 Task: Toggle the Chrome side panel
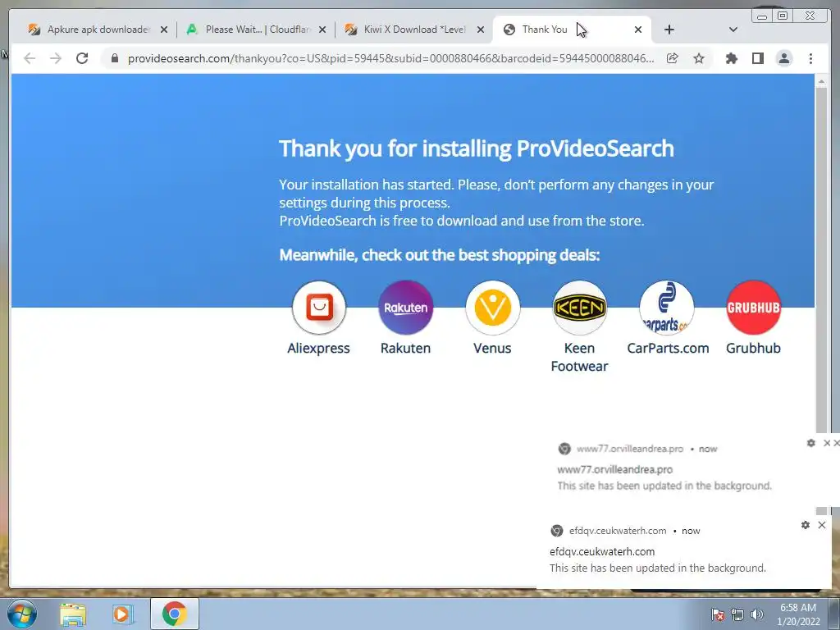tap(757, 58)
